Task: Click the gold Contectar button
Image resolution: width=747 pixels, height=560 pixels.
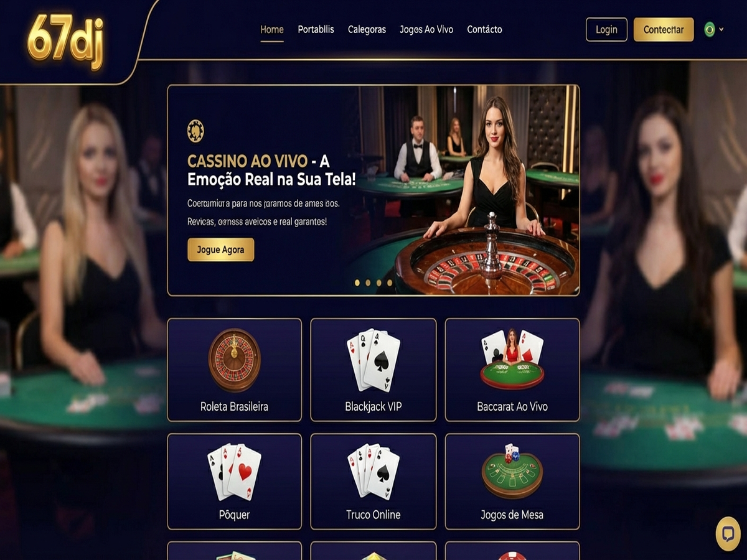Action: click(x=664, y=29)
